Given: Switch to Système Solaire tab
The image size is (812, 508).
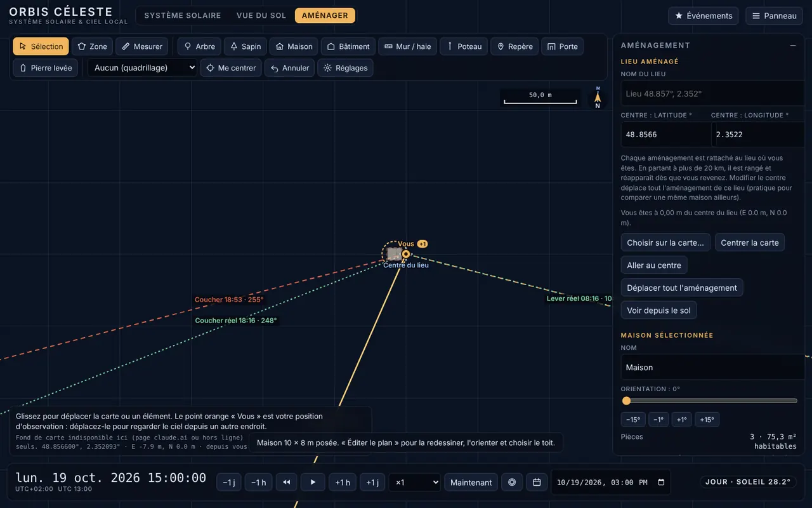Looking at the screenshot, I should tap(183, 16).
